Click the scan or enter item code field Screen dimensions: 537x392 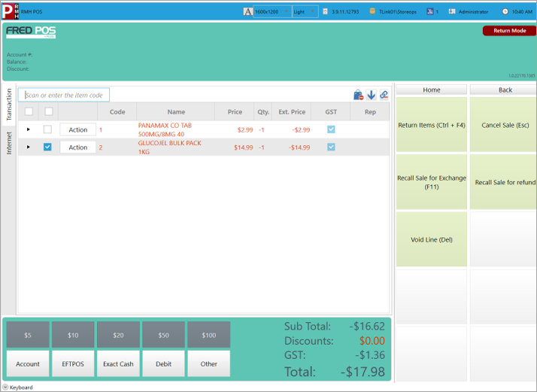click(x=65, y=95)
